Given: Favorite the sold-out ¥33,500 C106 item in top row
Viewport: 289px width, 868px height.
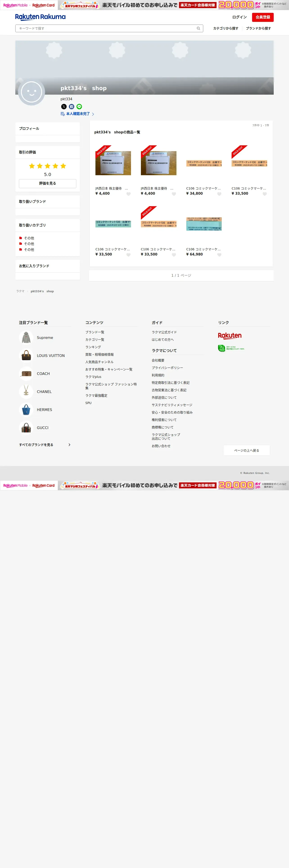Looking at the screenshot, I should point(265,194).
